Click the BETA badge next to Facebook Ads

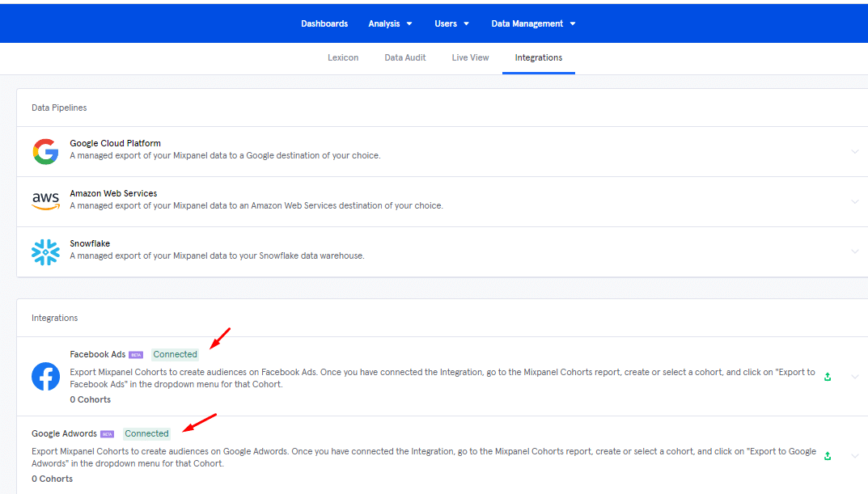[136, 355]
